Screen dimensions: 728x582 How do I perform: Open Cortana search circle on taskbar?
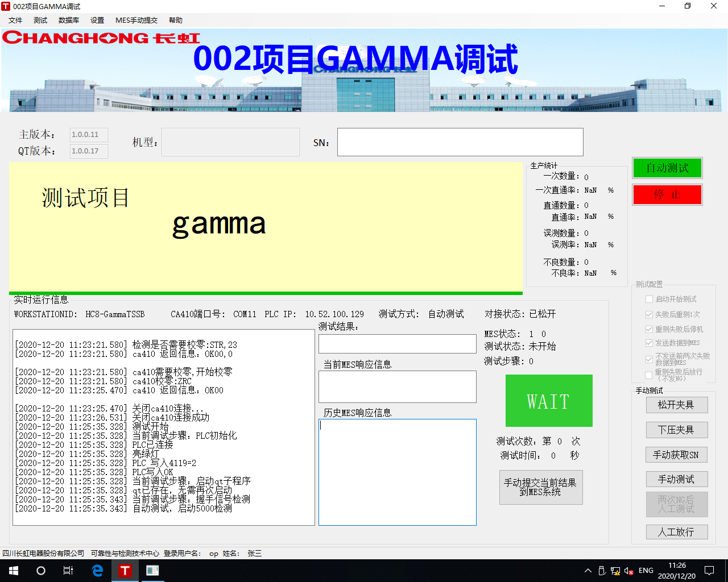pyautogui.click(x=41, y=571)
